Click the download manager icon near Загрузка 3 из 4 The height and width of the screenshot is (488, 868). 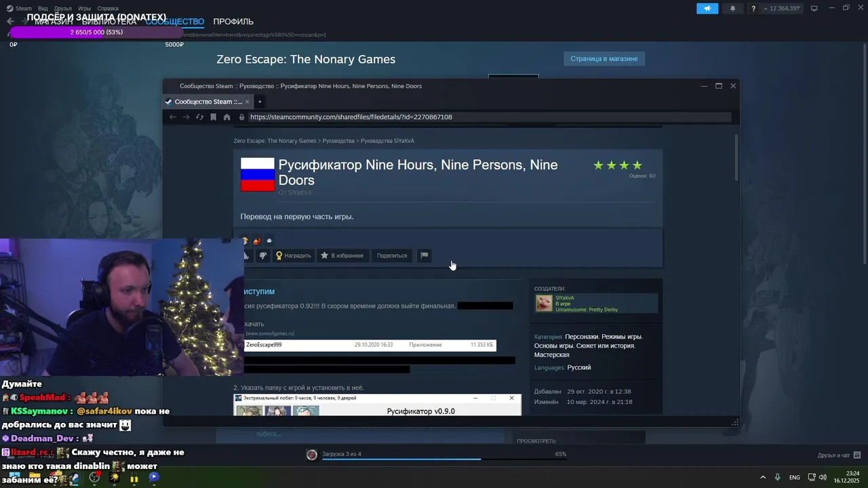(312, 455)
